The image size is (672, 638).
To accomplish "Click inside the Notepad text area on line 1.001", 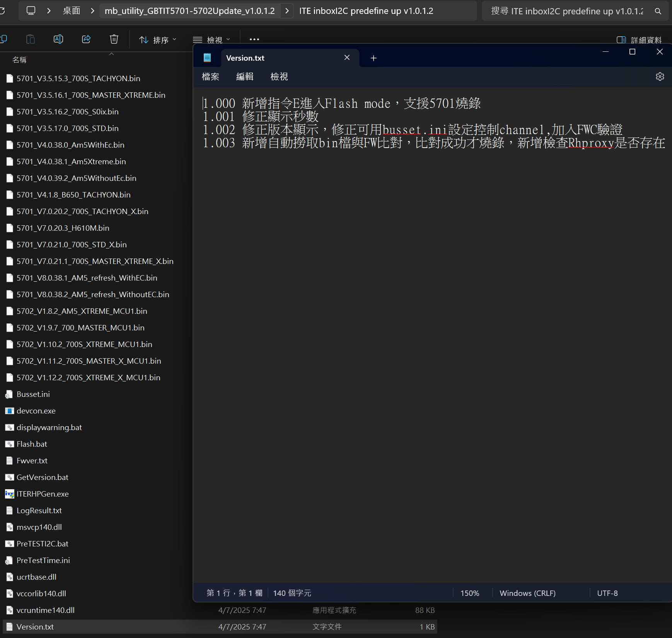I will point(261,117).
